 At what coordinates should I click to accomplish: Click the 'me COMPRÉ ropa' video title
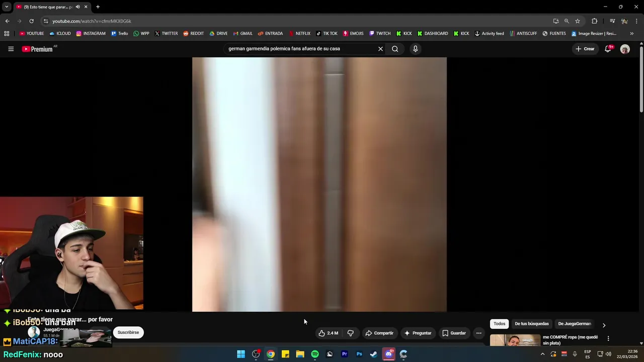pyautogui.click(x=570, y=340)
